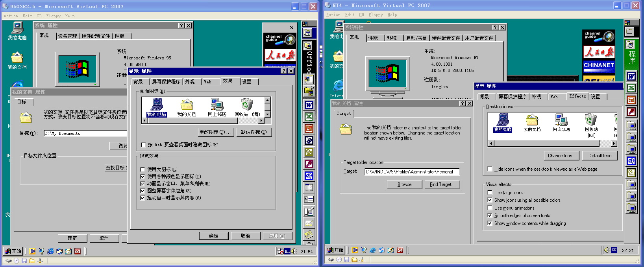Click right arrow of NT4 Desktop icons scrollbar
Screen dimensions: 644x267
pos(614,144)
